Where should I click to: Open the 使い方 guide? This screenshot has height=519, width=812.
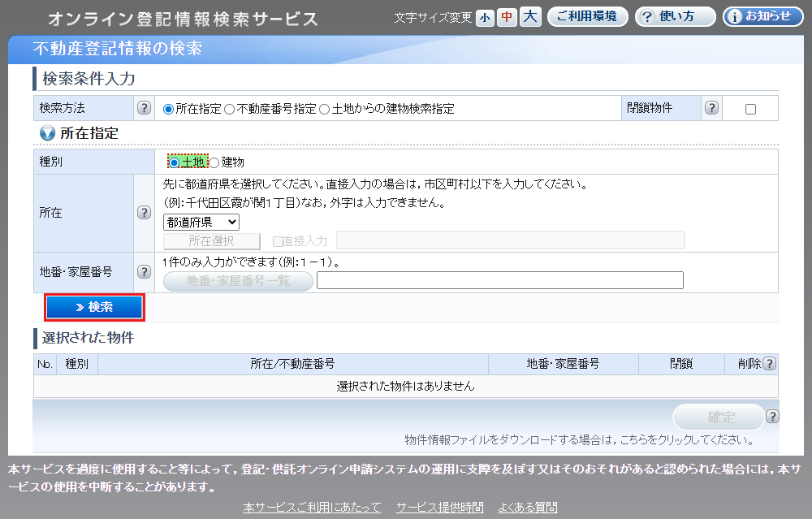675,17
